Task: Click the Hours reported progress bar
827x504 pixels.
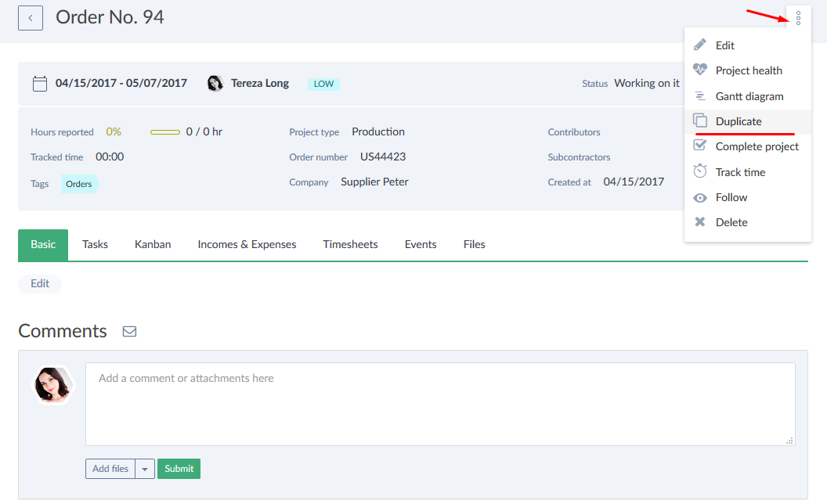Action: coord(165,132)
